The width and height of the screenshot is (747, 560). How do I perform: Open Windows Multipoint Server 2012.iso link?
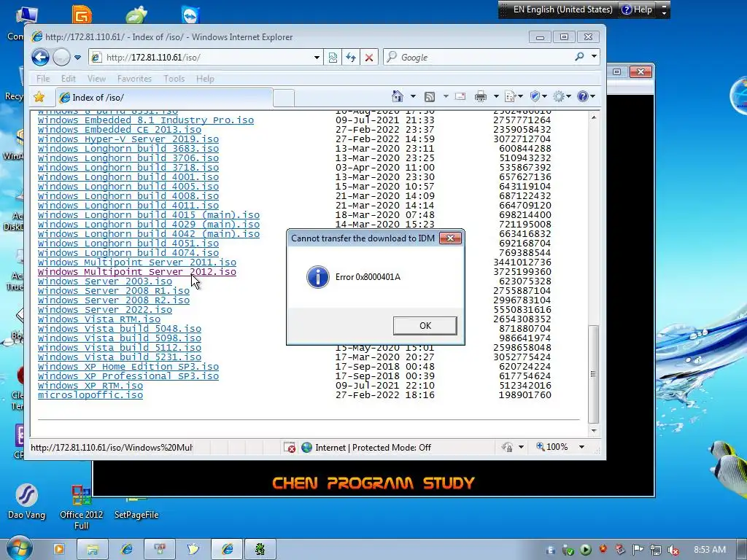point(136,272)
